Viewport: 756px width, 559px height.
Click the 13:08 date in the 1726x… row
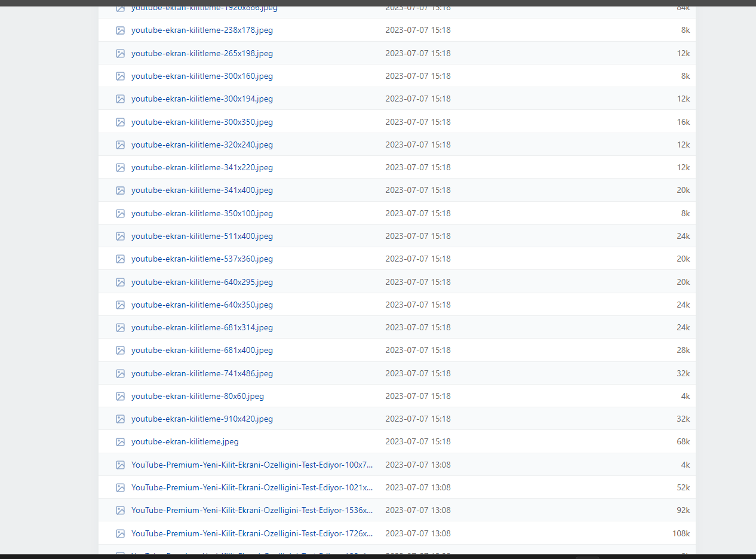(418, 533)
